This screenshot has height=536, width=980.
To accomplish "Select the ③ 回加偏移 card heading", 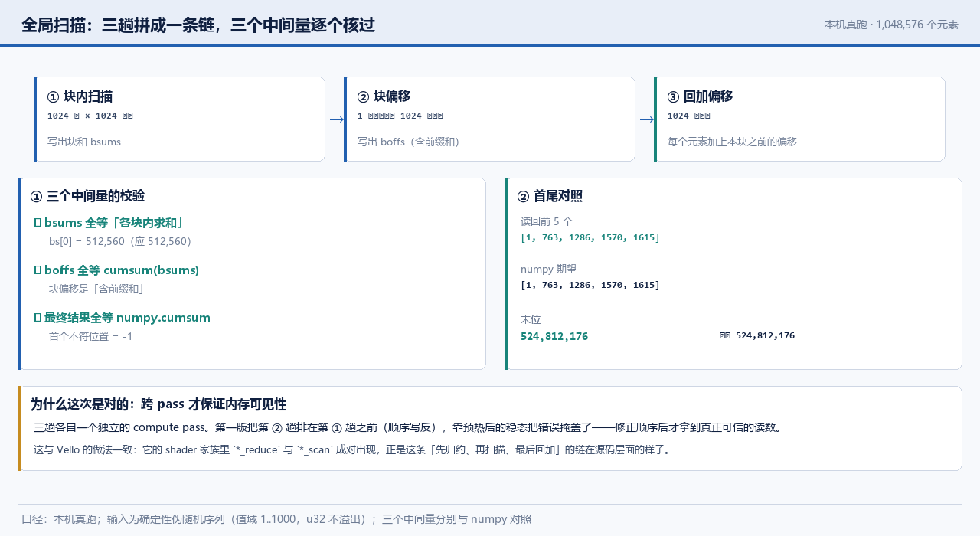I will coord(700,96).
